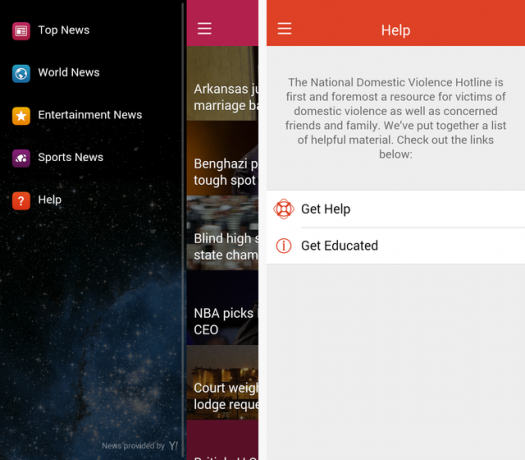Screen dimensions: 525x460
Task: Click the Entertainment News star icon
Action: [x=21, y=116]
